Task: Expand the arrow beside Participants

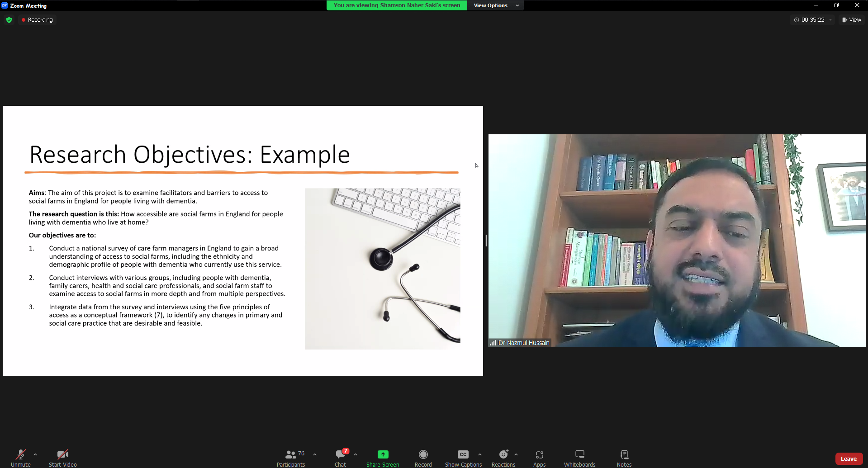Action: [x=315, y=454]
